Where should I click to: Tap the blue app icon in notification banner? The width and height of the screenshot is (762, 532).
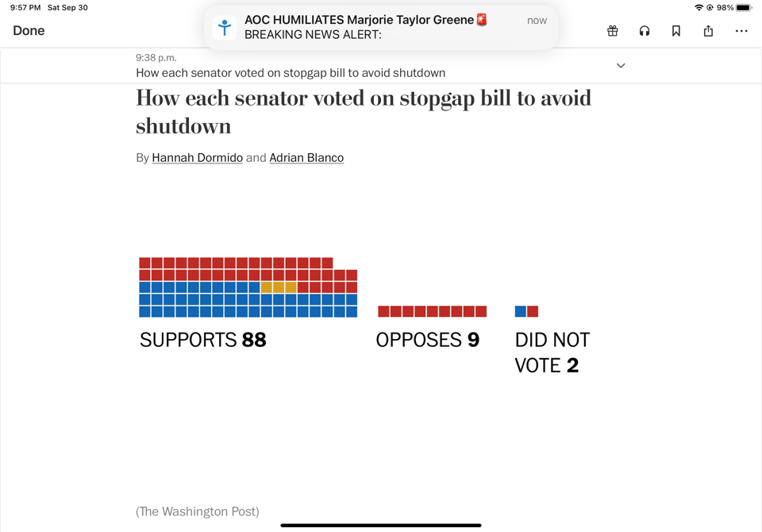click(x=225, y=28)
